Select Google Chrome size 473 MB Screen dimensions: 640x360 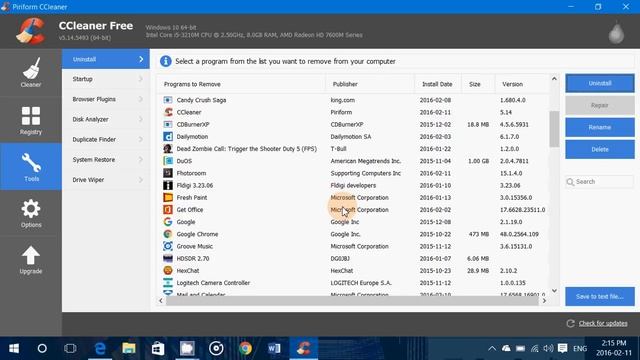point(478,234)
